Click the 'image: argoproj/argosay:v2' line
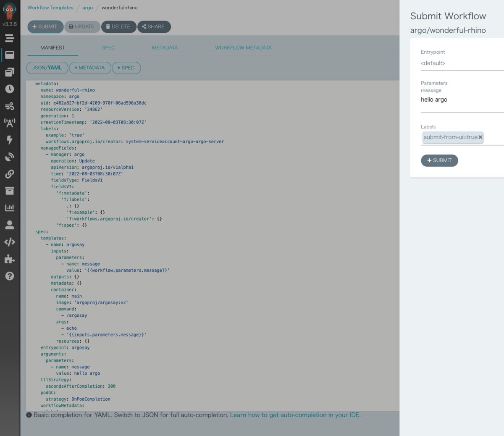Image resolution: width=504 pixels, height=436 pixels. [x=92, y=302]
